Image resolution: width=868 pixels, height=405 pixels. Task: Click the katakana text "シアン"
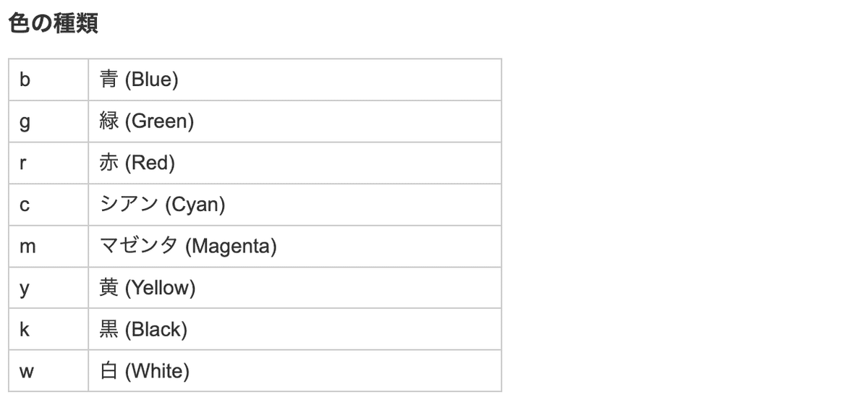coord(129,205)
